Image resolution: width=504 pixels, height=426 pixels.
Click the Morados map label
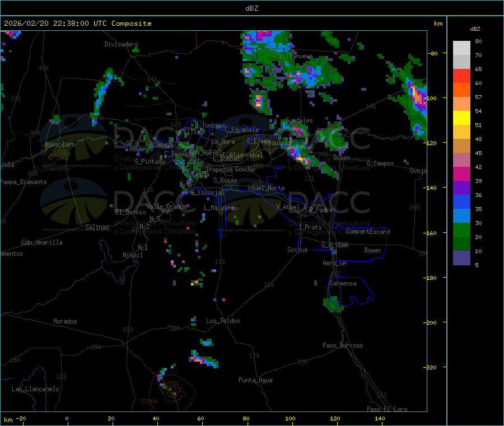click(65, 321)
